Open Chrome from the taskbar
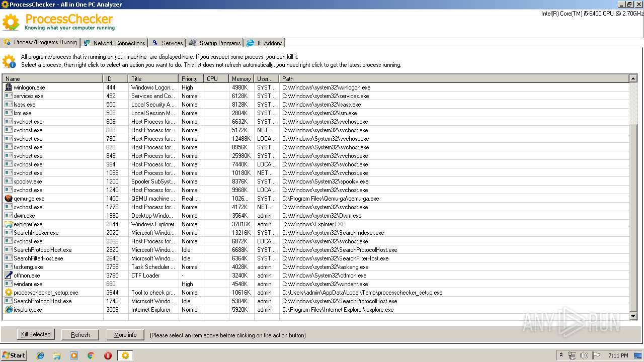 tap(91, 355)
